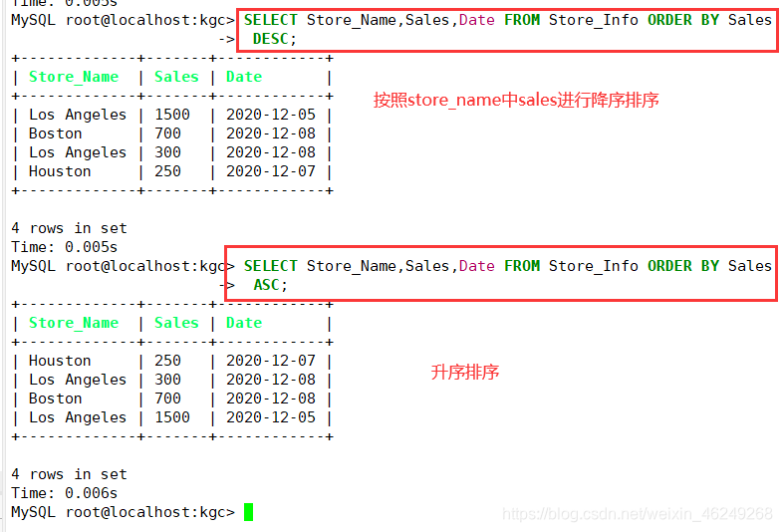Click '300' in the second result table
This screenshot has width=782, height=532.
pos(167,380)
